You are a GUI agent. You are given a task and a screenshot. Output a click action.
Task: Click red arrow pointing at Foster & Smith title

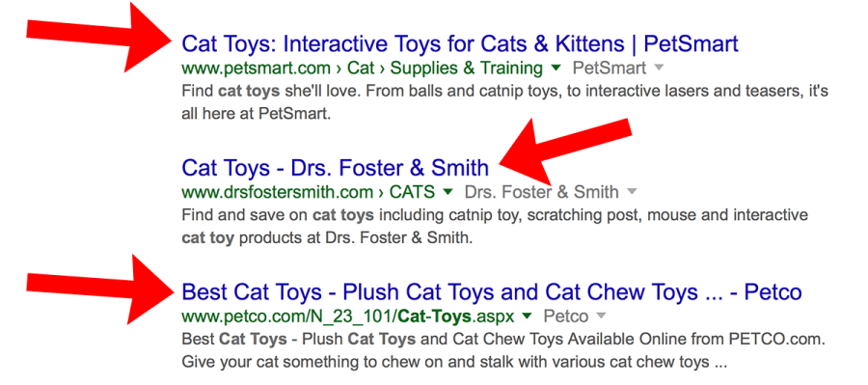(564, 151)
